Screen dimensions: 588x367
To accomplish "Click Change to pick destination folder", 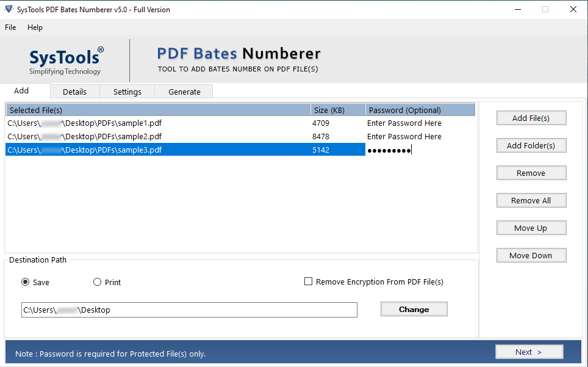I will [414, 309].
